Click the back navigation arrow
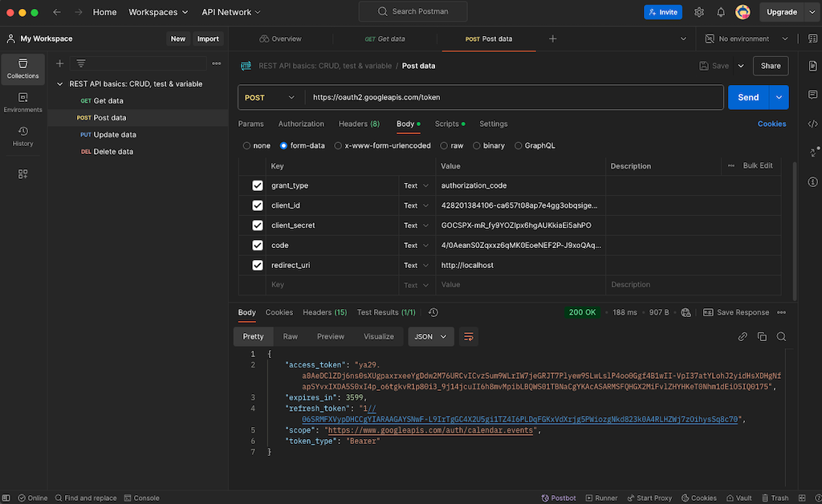The image size is (822, 504). pyautogui.click(x=57, y=12)
